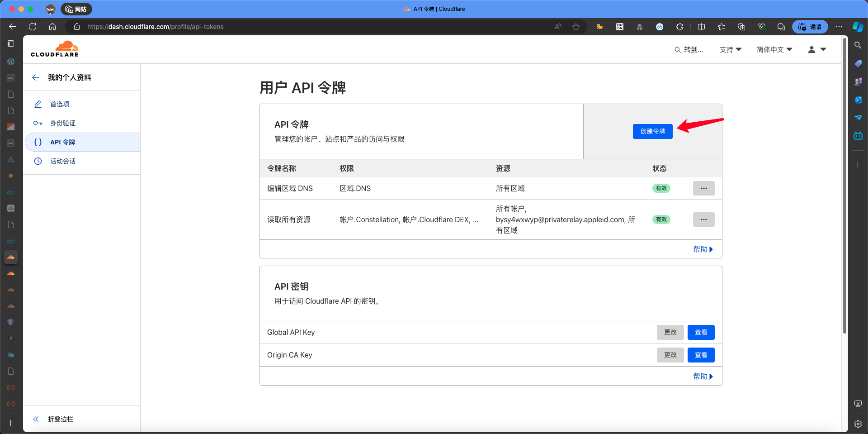Screen dimensions: 868x434
Task: Click the 有效 status badge for 编辑区域 DNS
Action: [661, 188]
